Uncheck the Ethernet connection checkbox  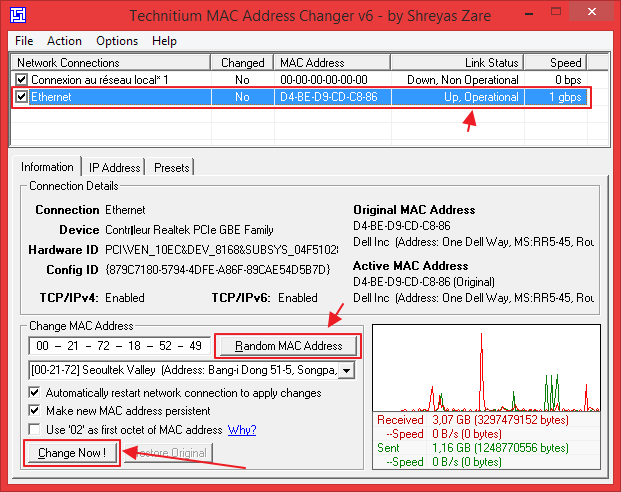(x=21, y=97)
